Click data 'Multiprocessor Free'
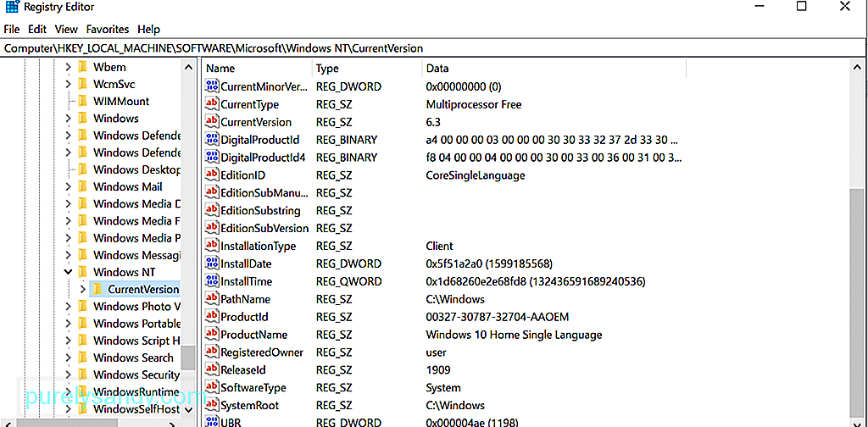 [473, 104]
